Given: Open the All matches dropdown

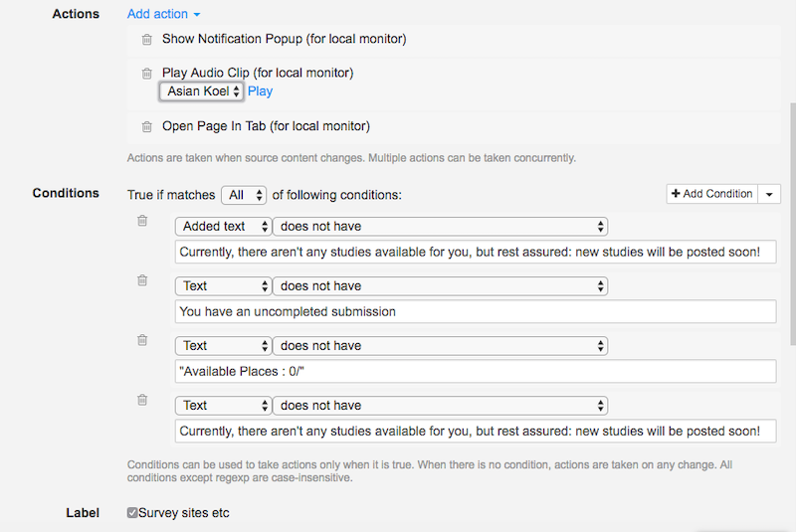Looking at the screenshot, I should pyautogui.click(x=244, y=195).
